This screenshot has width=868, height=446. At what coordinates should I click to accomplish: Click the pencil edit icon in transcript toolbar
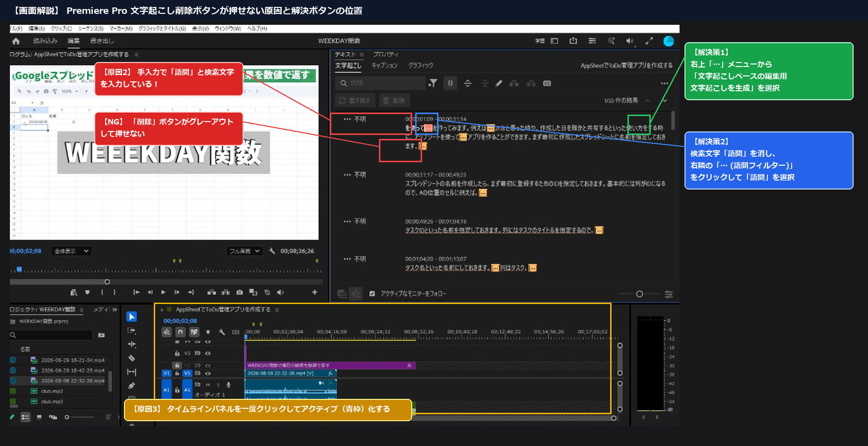click(499, 83)
